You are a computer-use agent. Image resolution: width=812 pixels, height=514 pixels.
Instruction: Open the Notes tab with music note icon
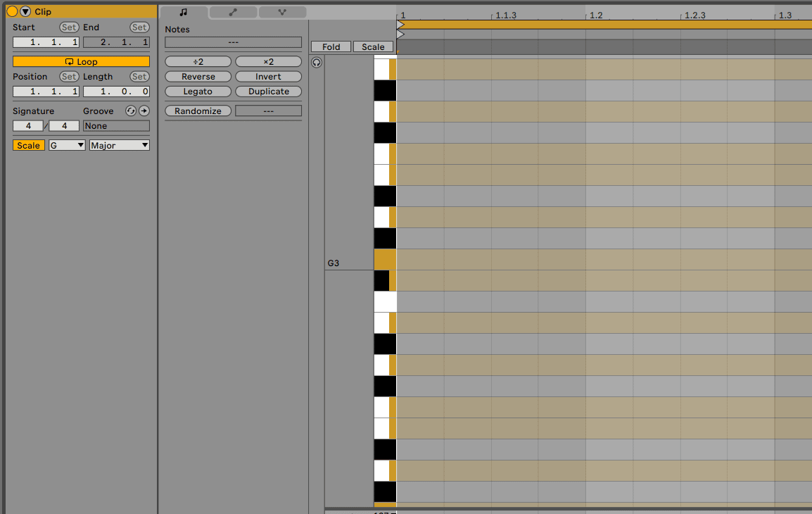tap(184, 12)
